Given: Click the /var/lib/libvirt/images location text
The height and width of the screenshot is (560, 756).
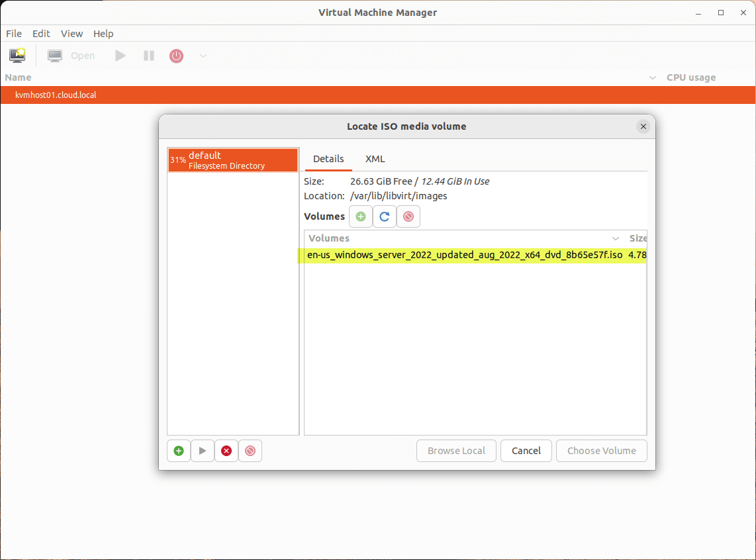Looking at the screenshot, I should [x=399, y=196].
